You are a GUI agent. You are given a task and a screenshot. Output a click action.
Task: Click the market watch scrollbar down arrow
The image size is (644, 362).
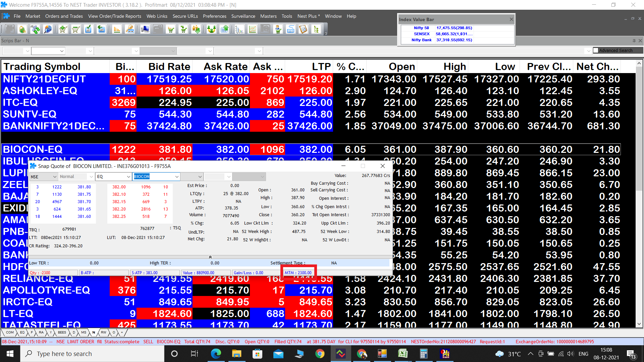pyautogui.click(x=639, y=324)
